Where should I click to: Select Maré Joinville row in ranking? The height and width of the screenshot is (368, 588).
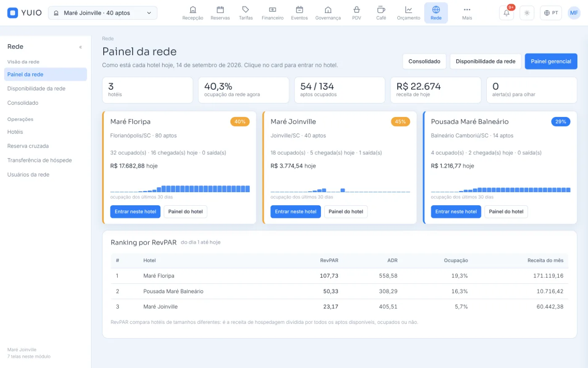point(339,307)
